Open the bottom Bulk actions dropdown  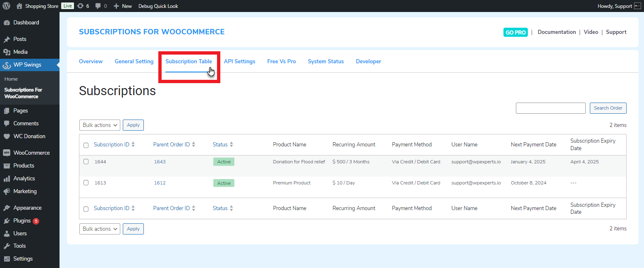coord(100,229)
